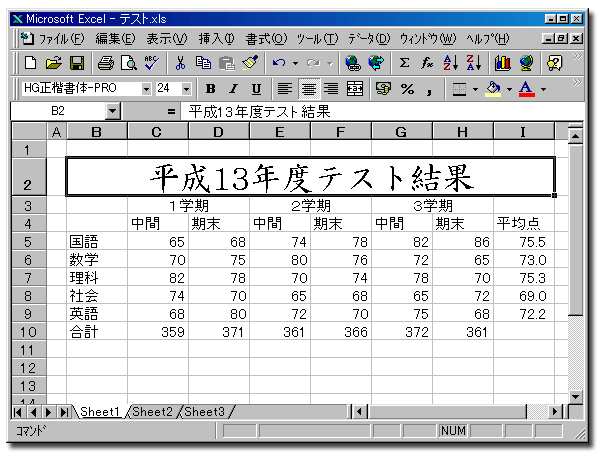Image resolution: width=600 pixels, height=456 pixels.
Task: Switch to the Sheet3 tab
Action: tap(204, 412)
